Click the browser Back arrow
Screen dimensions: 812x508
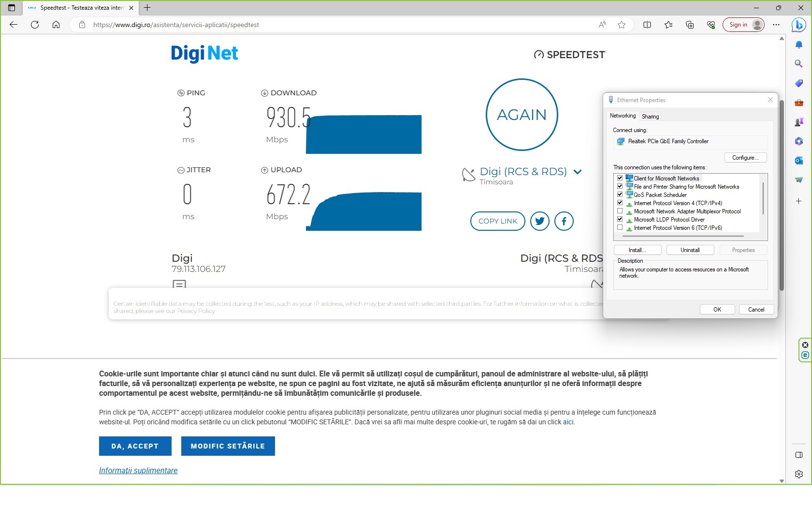(14, 25)
